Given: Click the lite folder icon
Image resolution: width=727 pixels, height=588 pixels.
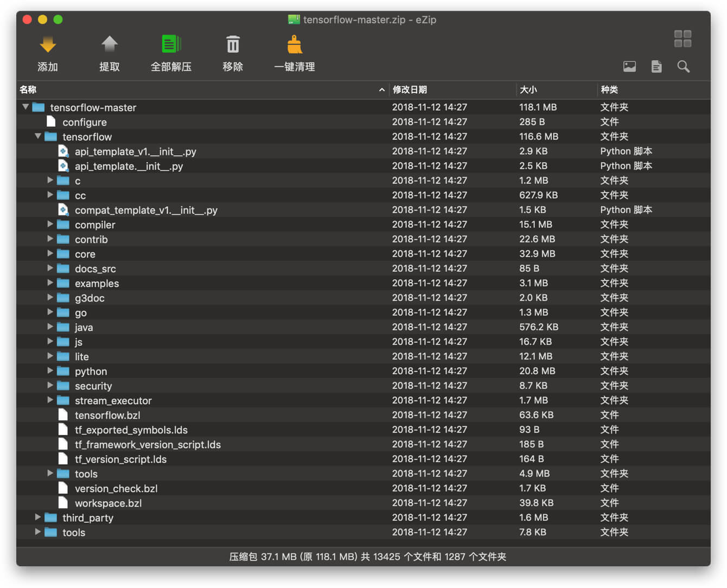Looking at the screenshot, I should [63, 356].
